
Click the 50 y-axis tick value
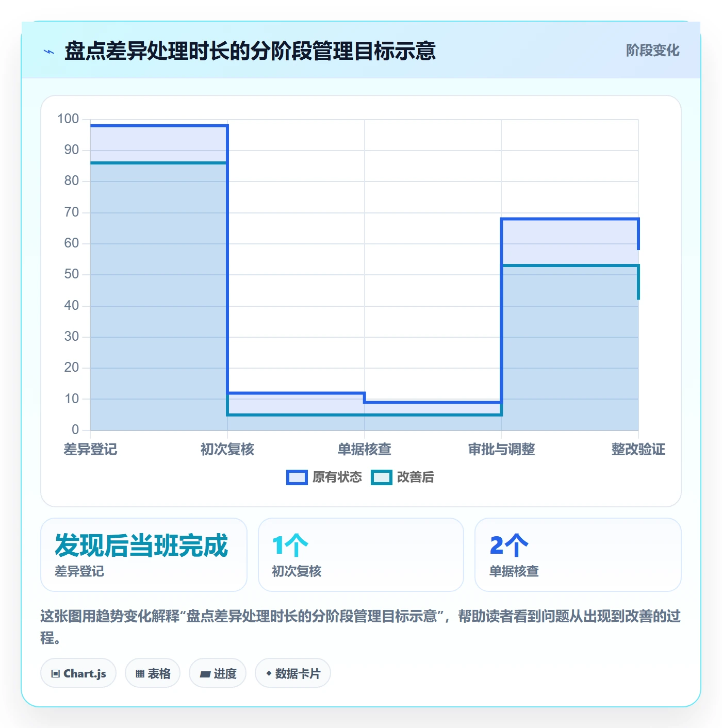(x=72, y=274)
